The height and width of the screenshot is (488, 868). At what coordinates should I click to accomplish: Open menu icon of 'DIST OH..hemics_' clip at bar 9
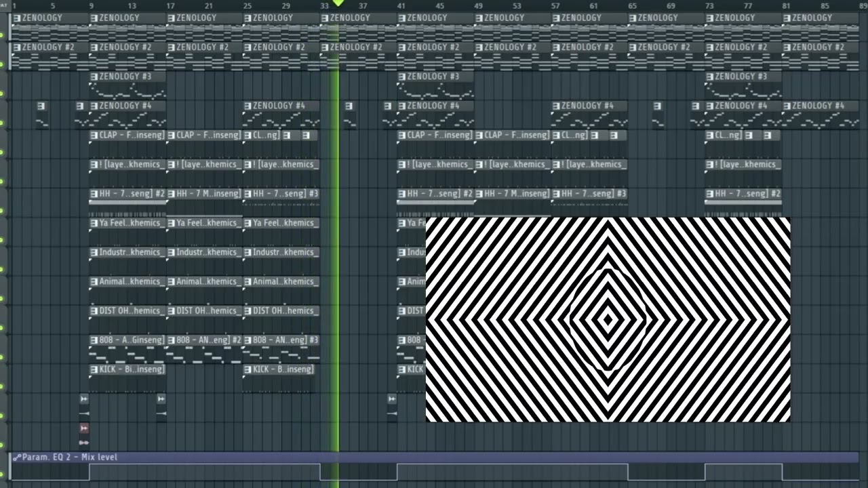(x=94, y=310)
